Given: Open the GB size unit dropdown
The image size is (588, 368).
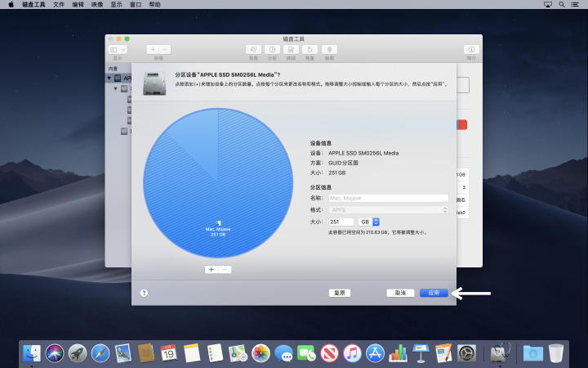Looking at the screenshot, I should tap(368, 222).
